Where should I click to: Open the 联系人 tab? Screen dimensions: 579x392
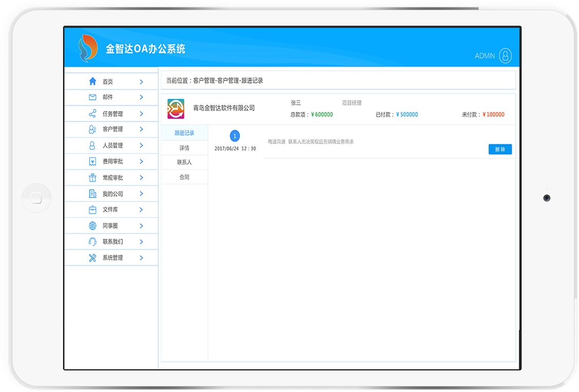click(x=184, y=162)
